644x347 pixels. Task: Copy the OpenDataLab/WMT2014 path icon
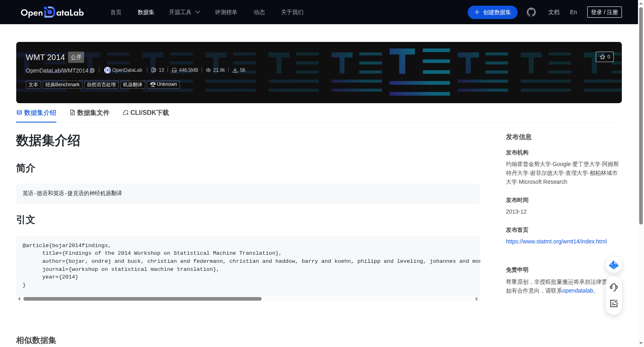[92, 71]
